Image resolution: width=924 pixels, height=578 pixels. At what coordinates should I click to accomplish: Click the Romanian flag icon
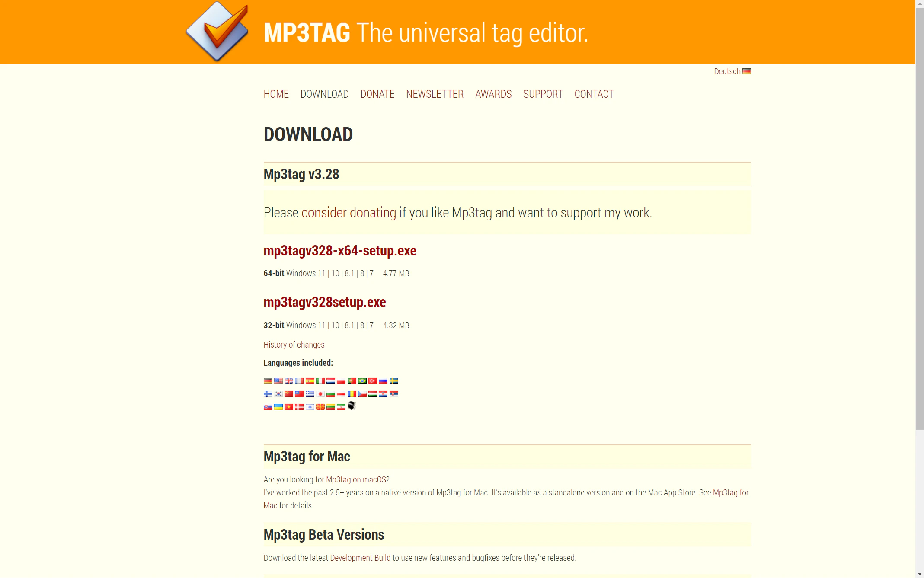[x=352, y=394]
